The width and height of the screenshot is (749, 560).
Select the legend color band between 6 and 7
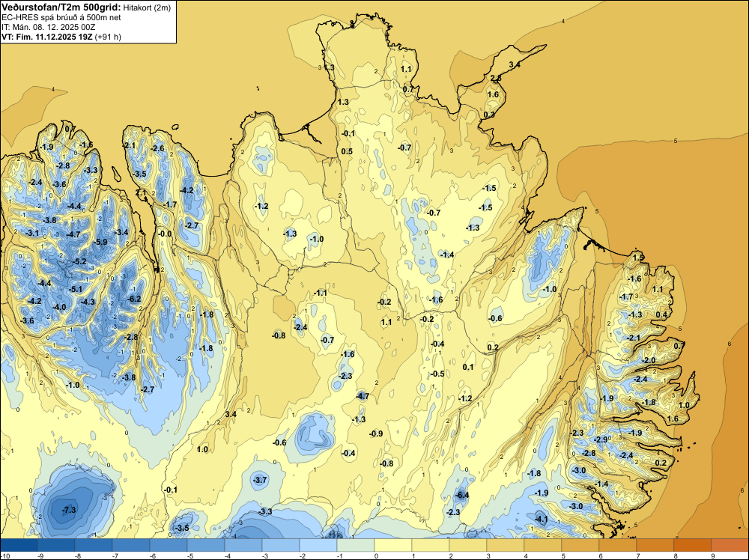[618, 545]
